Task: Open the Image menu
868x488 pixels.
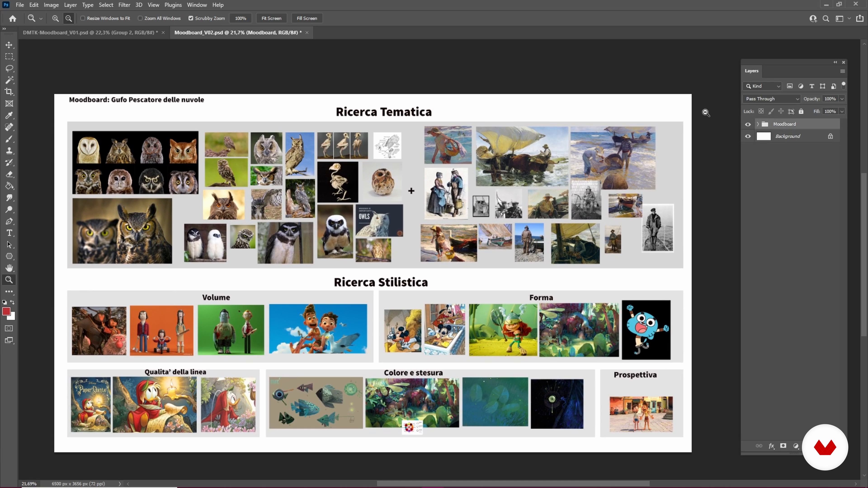Action: pos(51,5)
